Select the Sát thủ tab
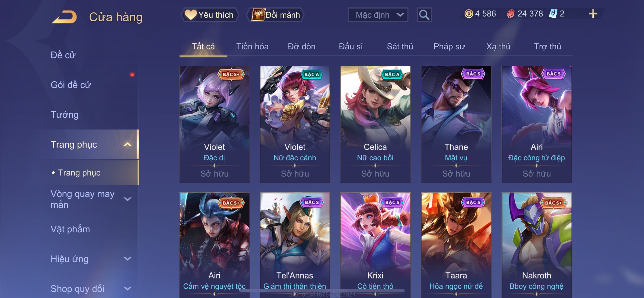Screen dimensions: 644x298 (400, 47)
